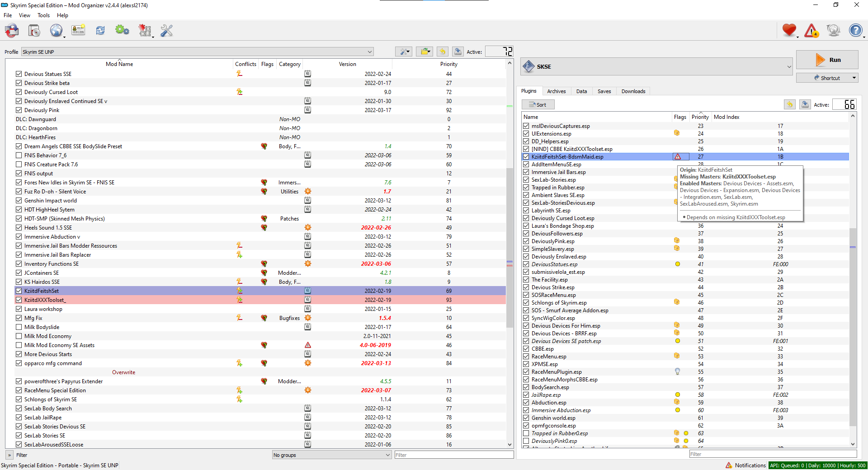868x470 pixels.
Task: Disable the Devious Statues SSE mod checkbox
Action: pos(19,74)
